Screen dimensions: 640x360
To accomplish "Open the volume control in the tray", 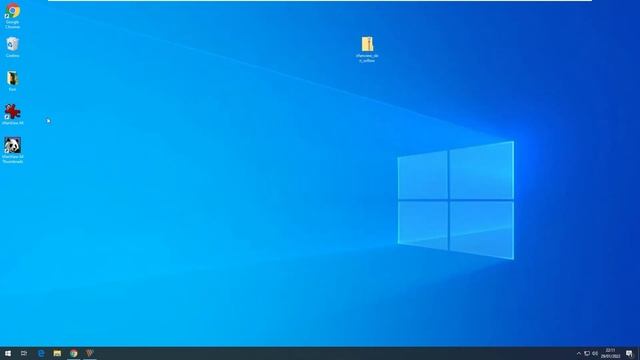I will tap(595, 353).
